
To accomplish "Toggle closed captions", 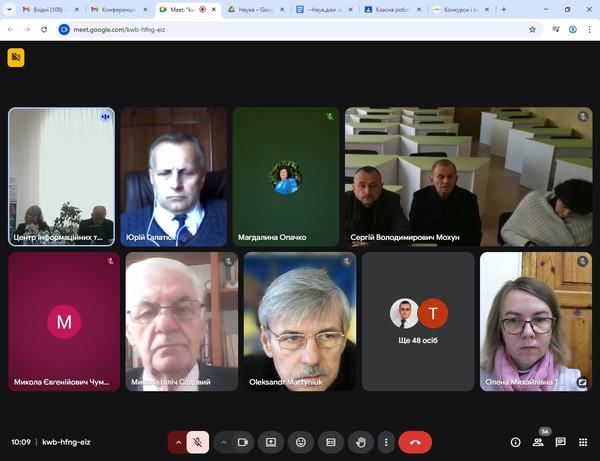I will (331, 441).
